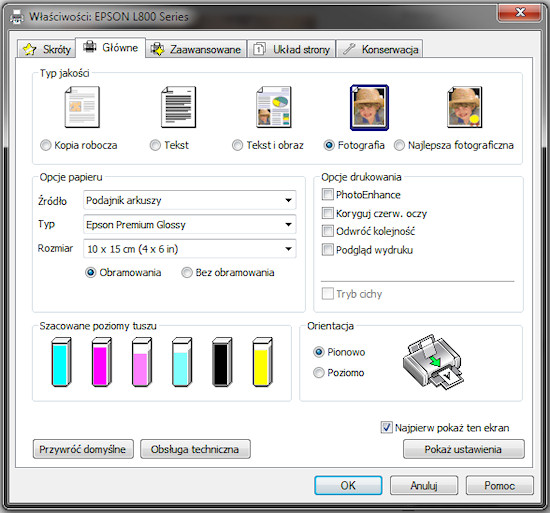This screenshot has width=550, height=513.
Task: Confirm with the OK button
Action: [348, 486]
